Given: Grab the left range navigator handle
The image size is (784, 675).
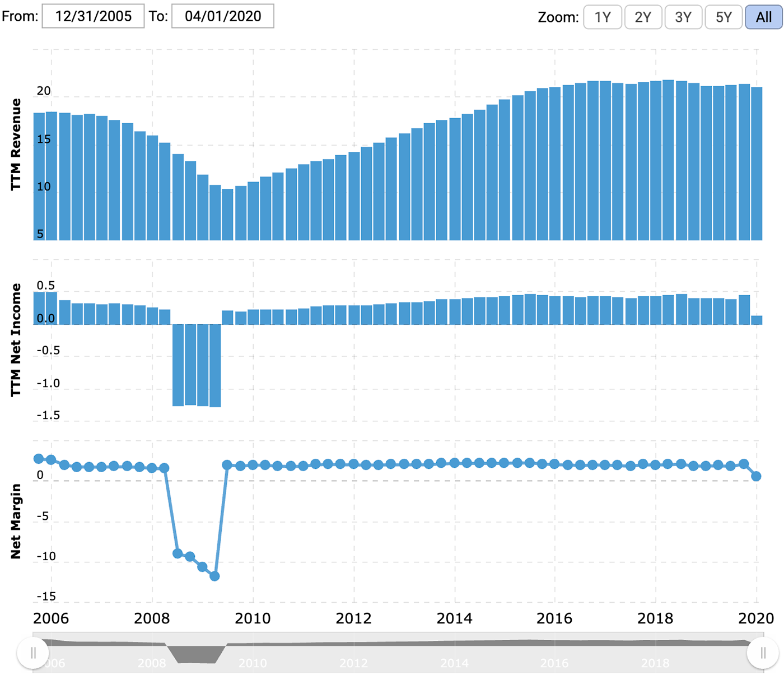Looking at the screenshot, I should tap(33, 653).
